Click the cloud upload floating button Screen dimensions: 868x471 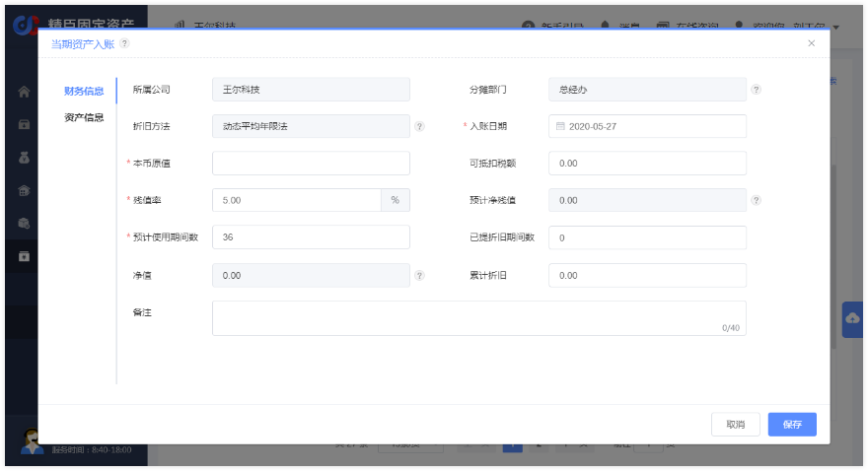point(852,319)
